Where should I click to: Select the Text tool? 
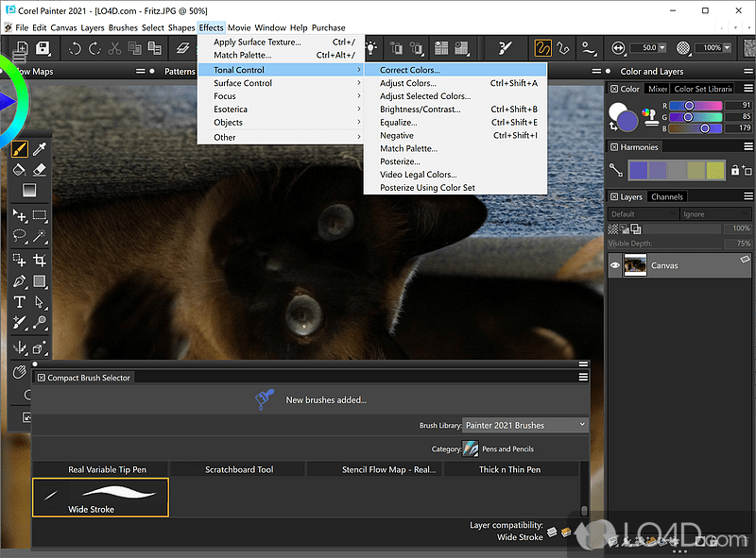[20, 302]
